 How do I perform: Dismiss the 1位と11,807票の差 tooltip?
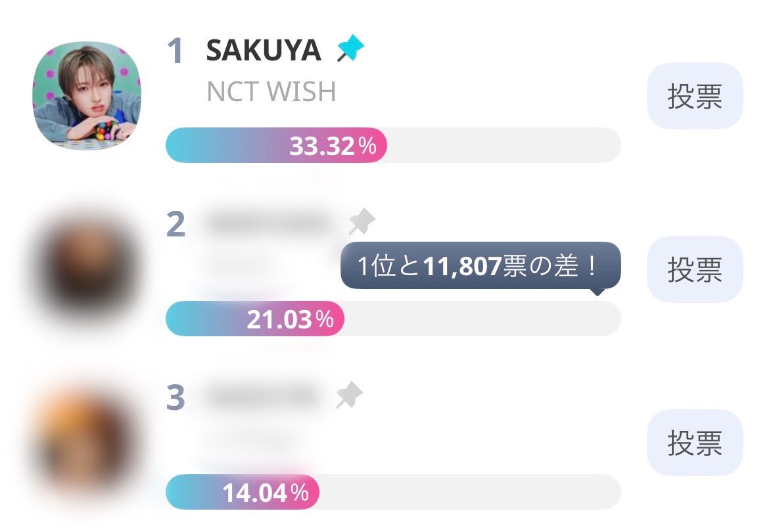click(x=481, y=266)
